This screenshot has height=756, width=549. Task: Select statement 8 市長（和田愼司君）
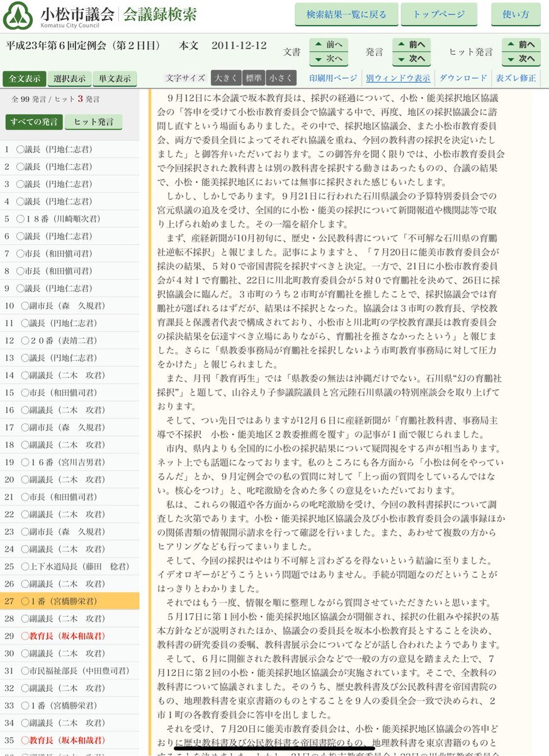[x=70, y=271]
